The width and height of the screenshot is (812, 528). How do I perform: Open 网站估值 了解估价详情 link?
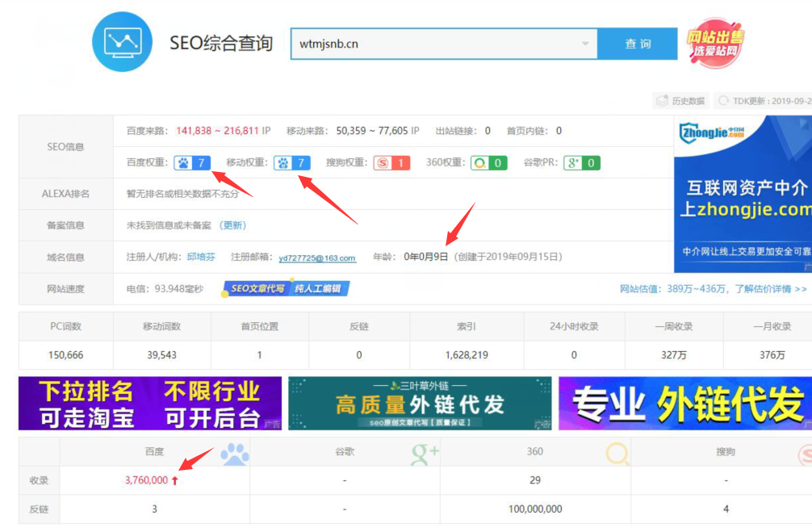[x=713, y=288]
